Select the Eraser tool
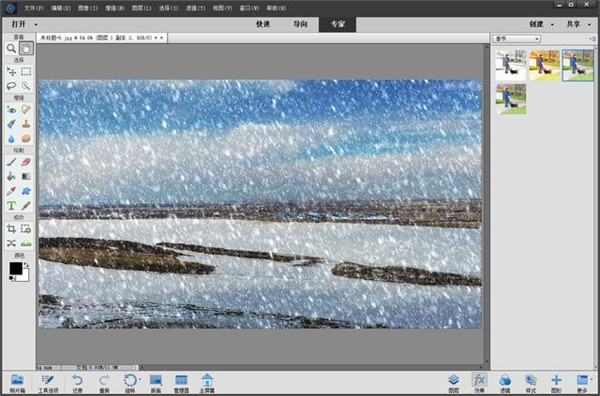This screenshot has height=396, width=600. click(26, 162)
